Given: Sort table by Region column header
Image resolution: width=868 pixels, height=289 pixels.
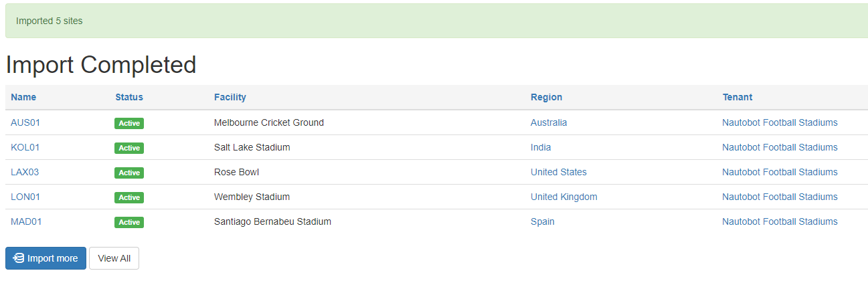Looking at the screenshot, I should 546,97.
